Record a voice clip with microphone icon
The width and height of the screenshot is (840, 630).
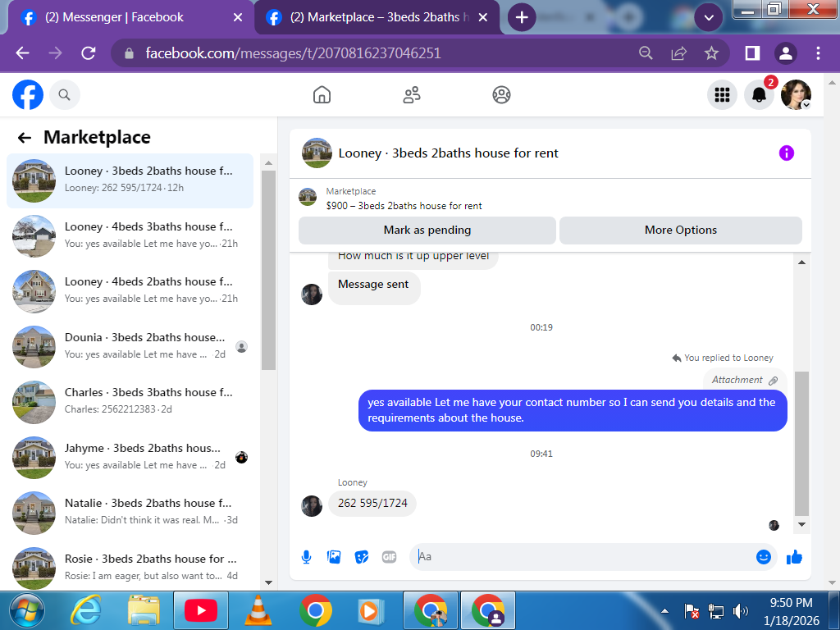tap(307, 557)
